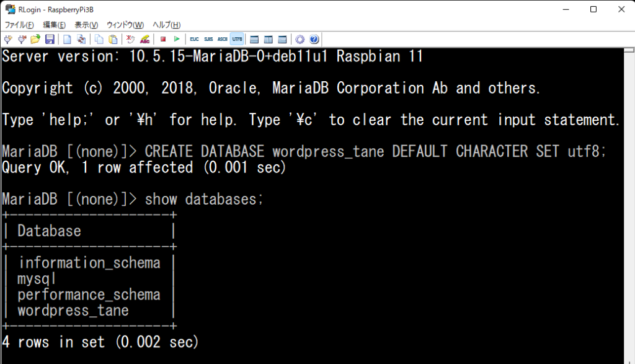Screen dimensions: 635x364
Task: Save using the floppy disk icon
Action: 50,39
